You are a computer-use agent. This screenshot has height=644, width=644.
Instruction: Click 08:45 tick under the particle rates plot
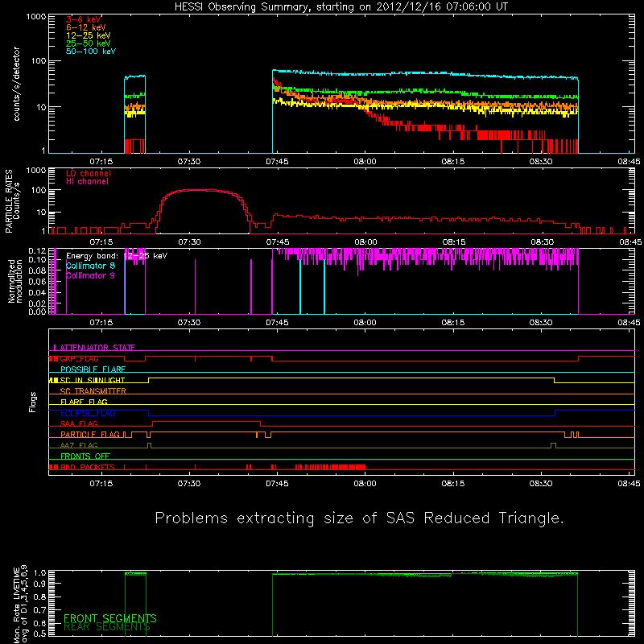point(630,242)
